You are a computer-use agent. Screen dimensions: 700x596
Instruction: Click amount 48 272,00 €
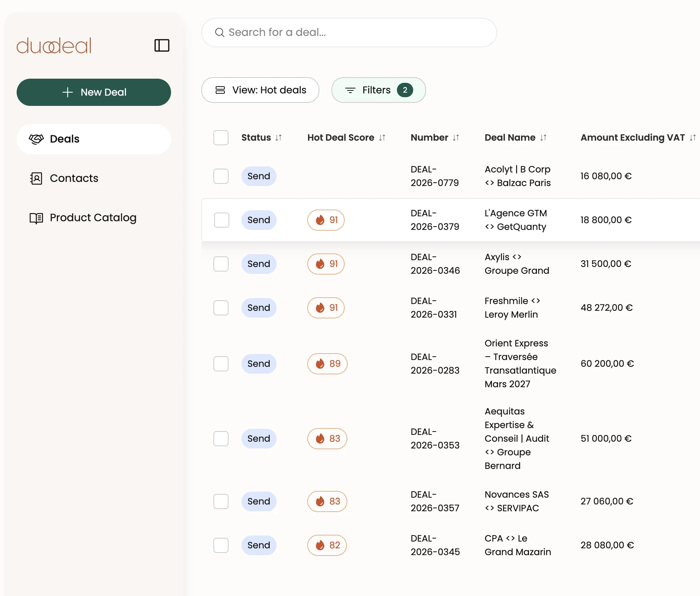(607, 308)
